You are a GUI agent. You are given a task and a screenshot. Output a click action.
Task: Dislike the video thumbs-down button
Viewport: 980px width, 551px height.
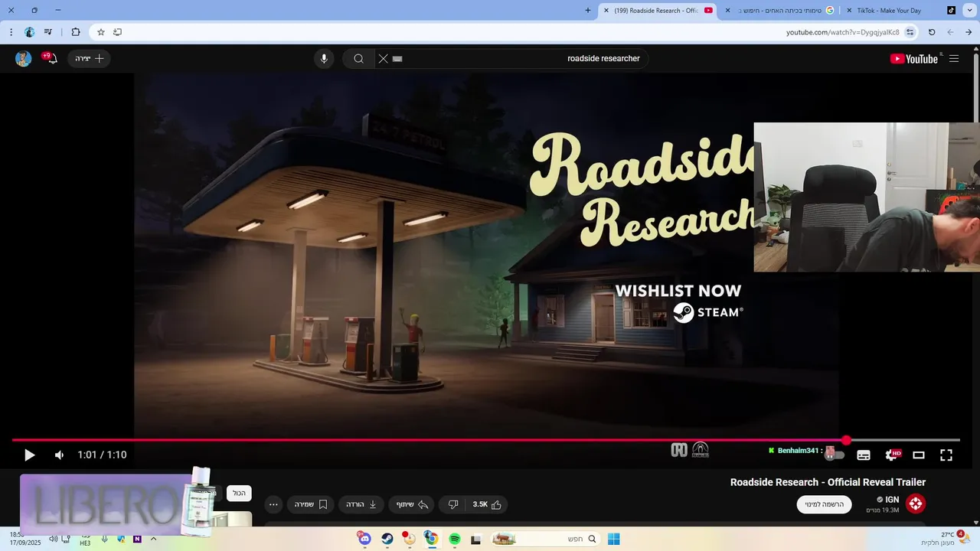click(453, 504)
